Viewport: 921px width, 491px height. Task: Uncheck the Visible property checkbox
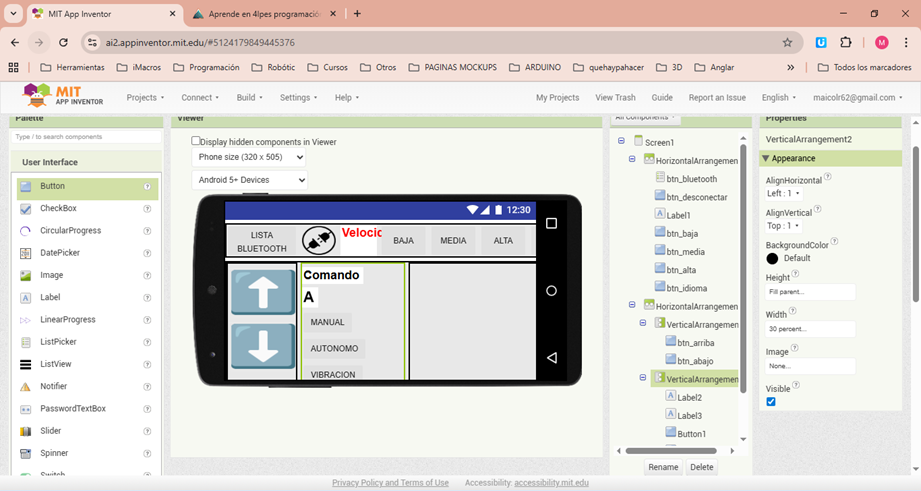click(x=771, y=402)
